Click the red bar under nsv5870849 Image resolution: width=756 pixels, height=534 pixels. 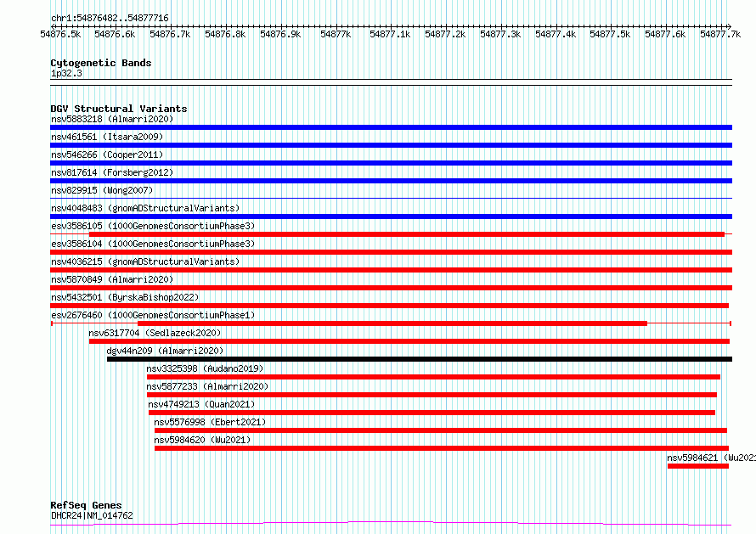[x=391, y=288]
